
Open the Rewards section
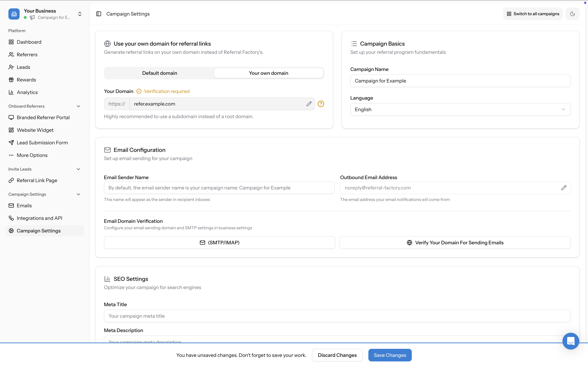26,79
